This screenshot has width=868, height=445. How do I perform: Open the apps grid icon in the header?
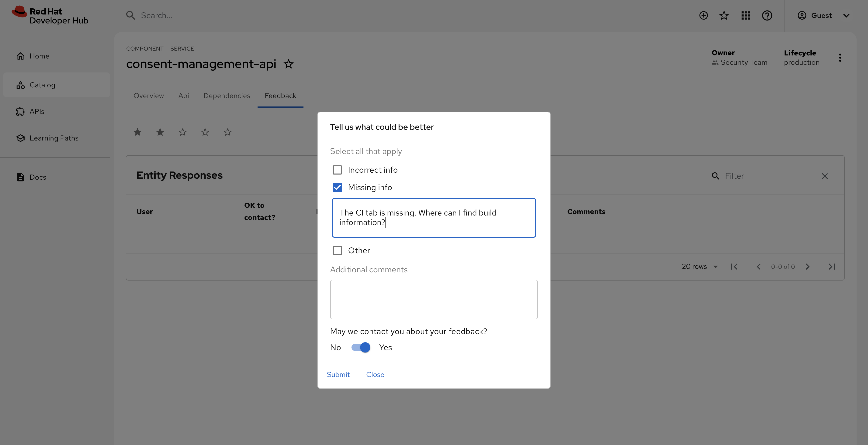pyautogui.click(x=746, y=15)
